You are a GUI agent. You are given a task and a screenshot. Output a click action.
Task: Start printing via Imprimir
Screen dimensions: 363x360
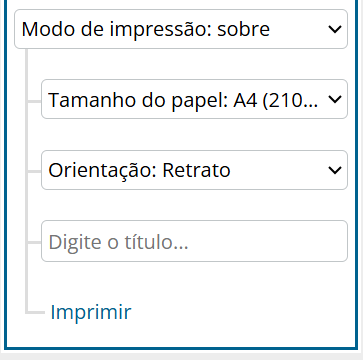click(91, 312)
